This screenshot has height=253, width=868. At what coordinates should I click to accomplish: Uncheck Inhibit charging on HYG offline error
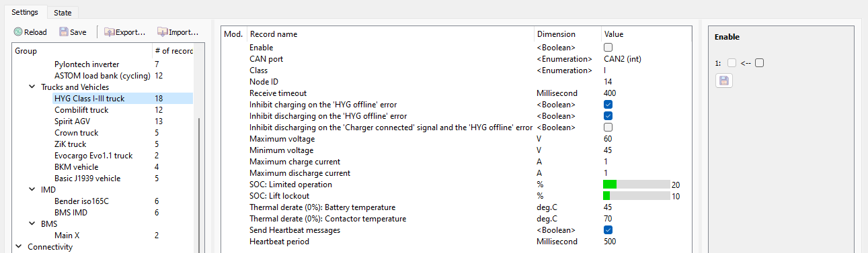click(608, 105)
